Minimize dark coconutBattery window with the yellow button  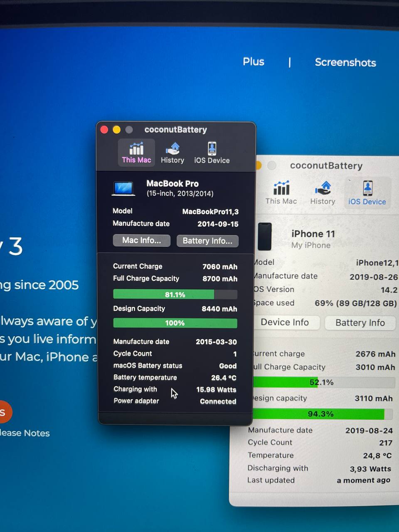[x=117, y=130]
